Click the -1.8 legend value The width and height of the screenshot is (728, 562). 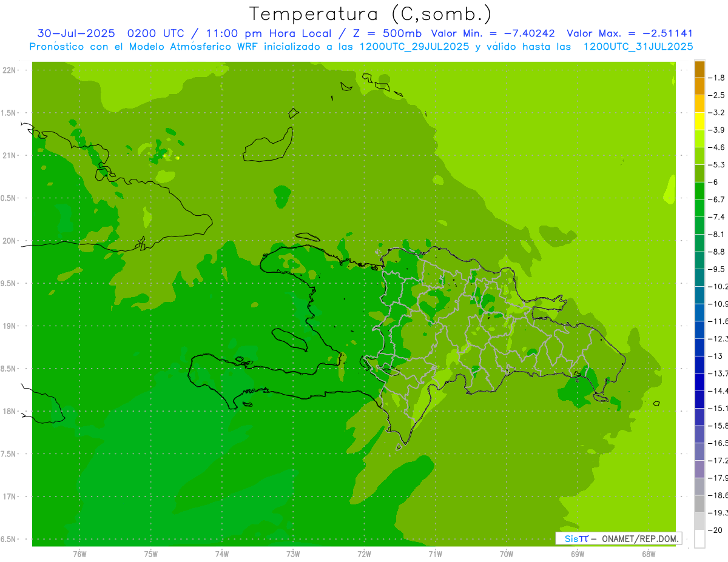click(x=717, y=78)
